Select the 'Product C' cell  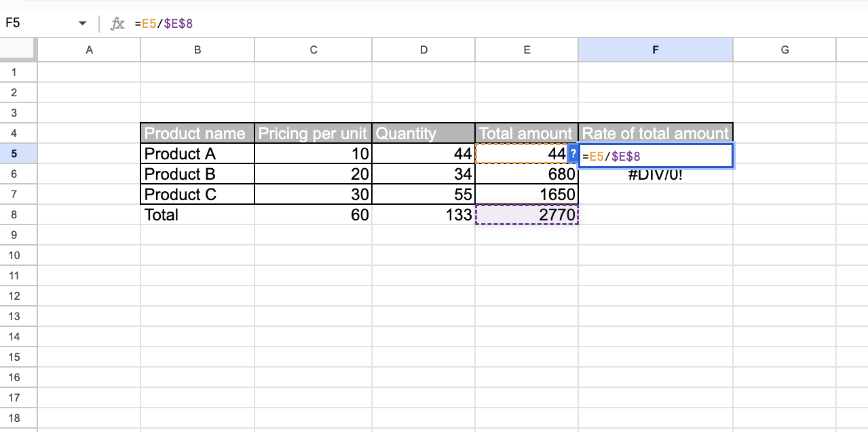[197, 194]
